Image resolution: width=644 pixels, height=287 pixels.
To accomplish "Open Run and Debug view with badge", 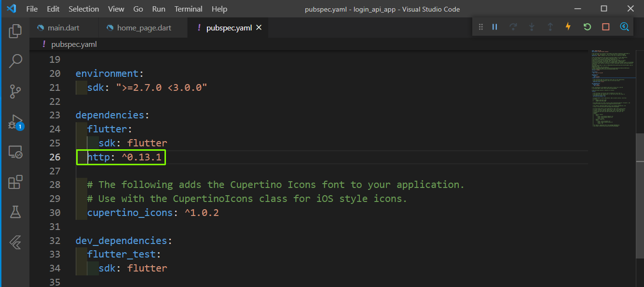I will tap(15, 122).
